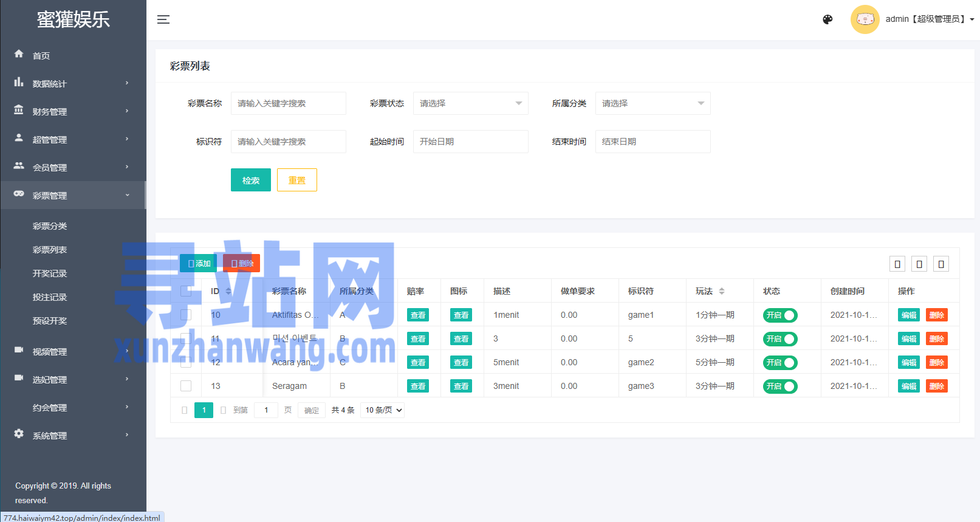Click the 检索 search button

click(x=251, y=180)
